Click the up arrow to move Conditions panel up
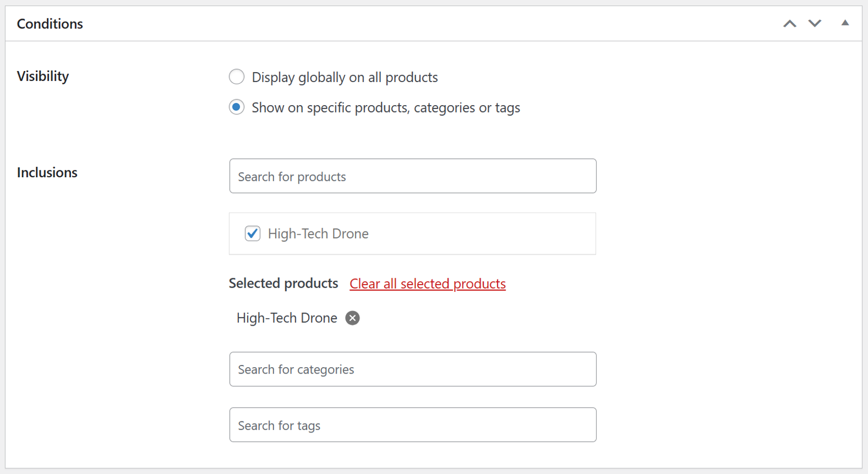 [x=790, y=23]
